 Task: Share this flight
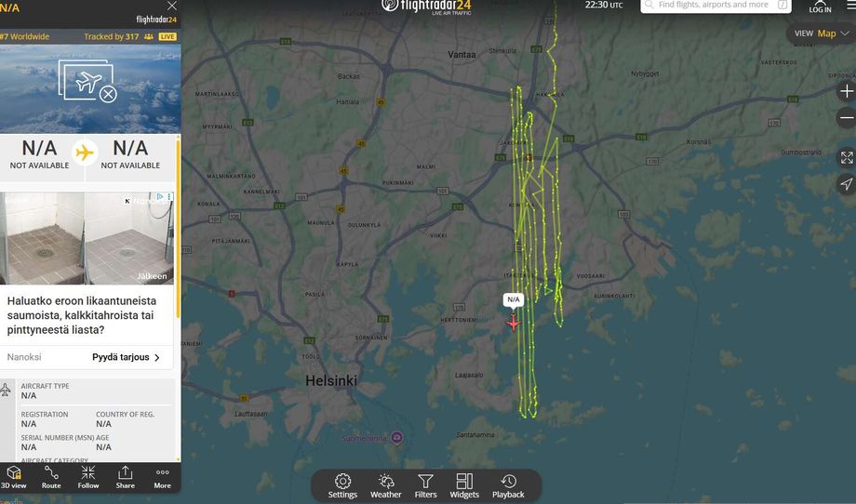pyautogui.click(x=125, y=477)
